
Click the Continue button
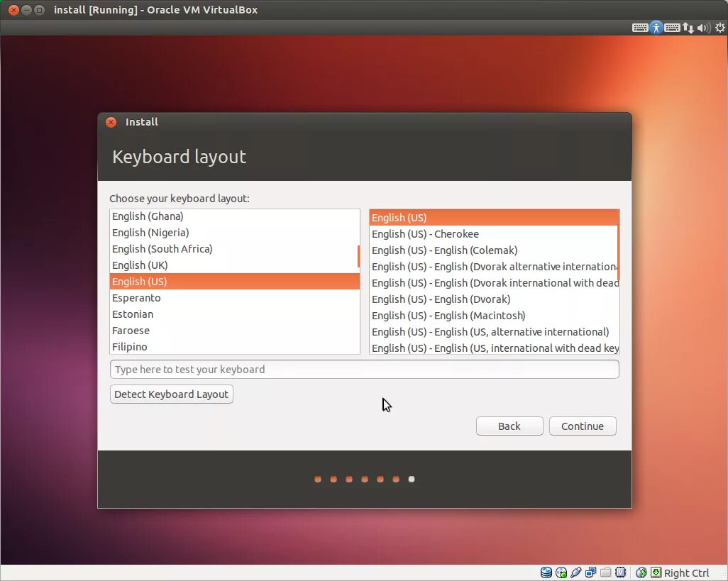[x=583, y=426]
